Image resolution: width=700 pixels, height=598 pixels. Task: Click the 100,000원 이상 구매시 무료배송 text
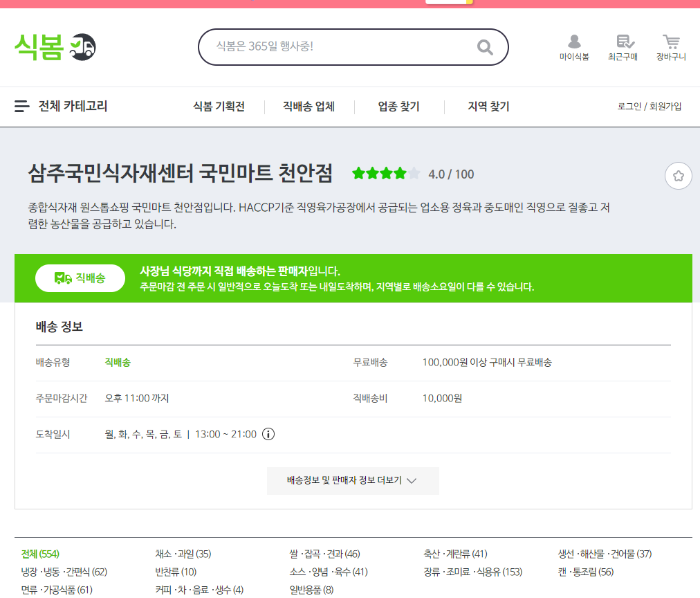pyautogui.click(x=487, y=362)
